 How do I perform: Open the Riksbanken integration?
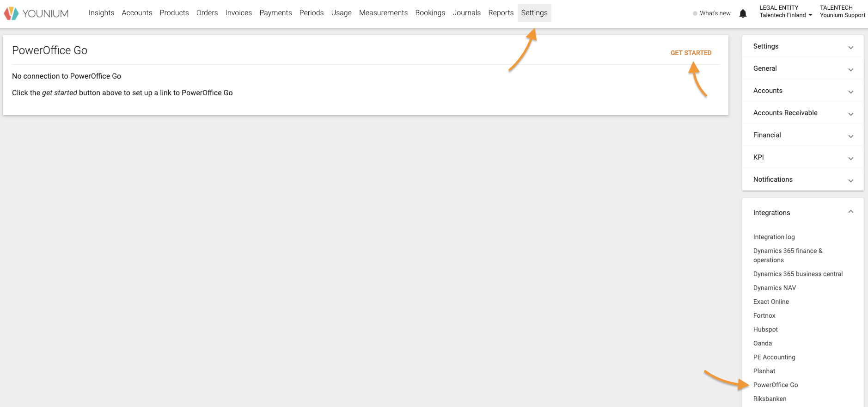click(x=770, y=399)
